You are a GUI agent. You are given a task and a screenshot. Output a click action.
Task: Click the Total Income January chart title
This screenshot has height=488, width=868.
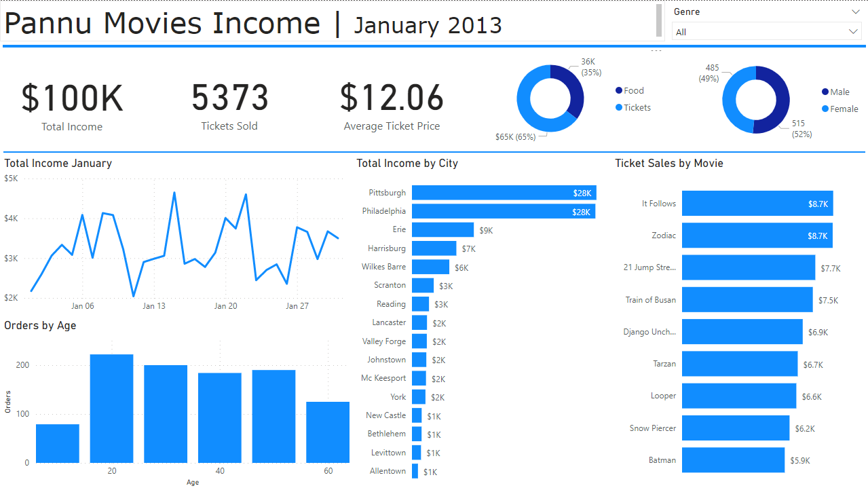click(58, 163)
